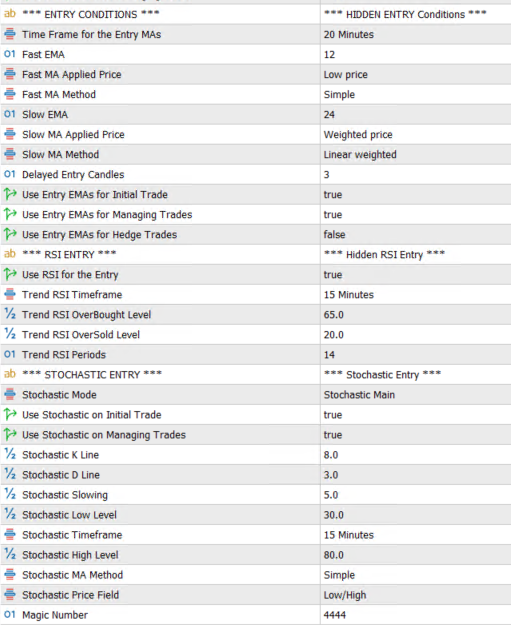Select the HIDDEN ENTRY Conditions value cell
This screenshot has width=511, height=625.
click(416, 14)
